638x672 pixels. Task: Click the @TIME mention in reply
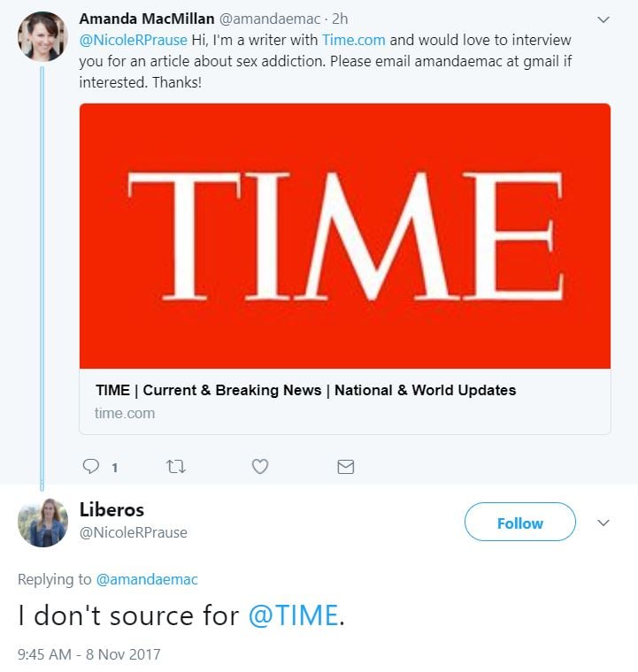pos(293,615)
